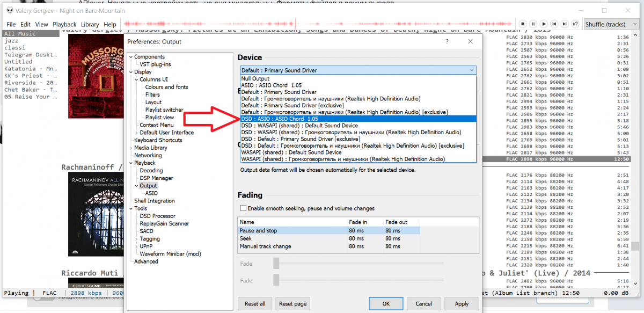This screenshot has width=644, height=313.
Task: Go to previous track icon
Action: click(554, 24)
